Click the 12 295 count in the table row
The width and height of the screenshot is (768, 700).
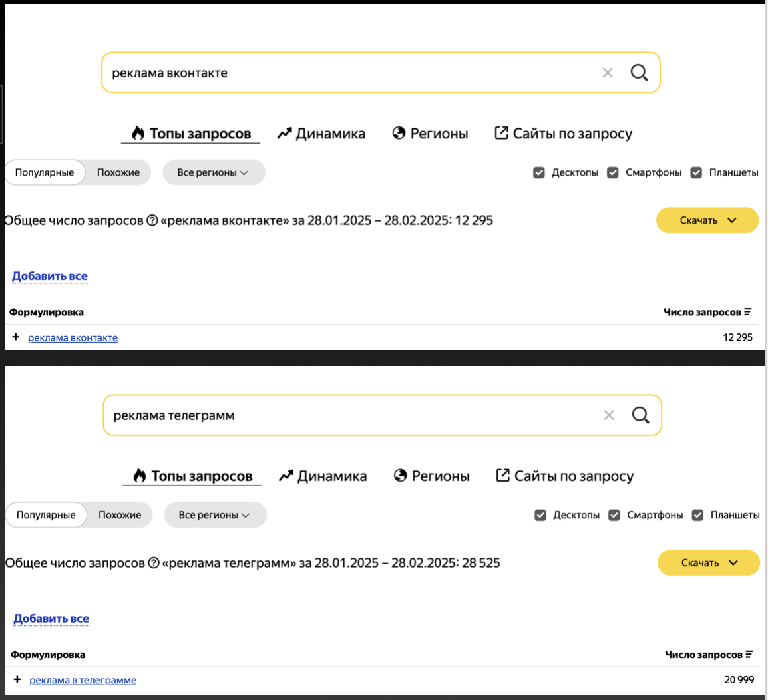click(x=737, y=337)
